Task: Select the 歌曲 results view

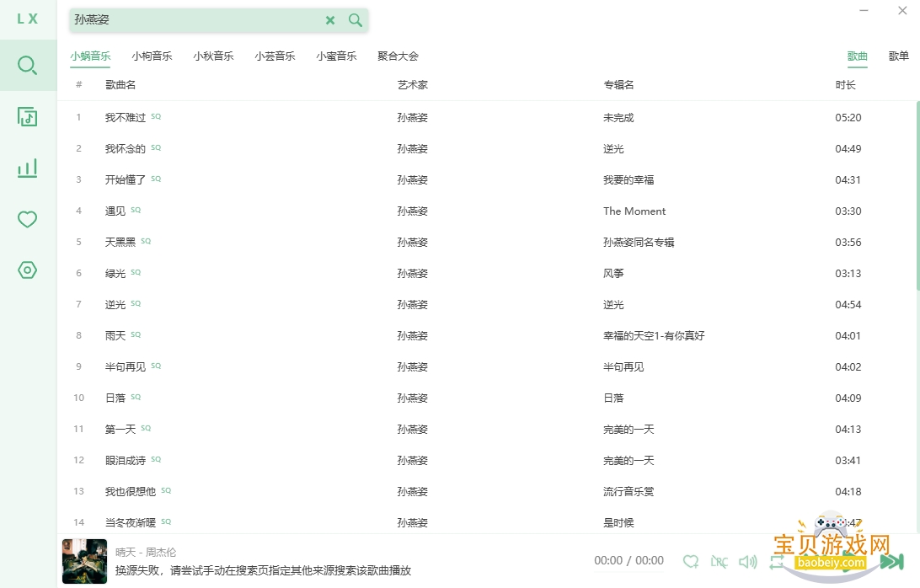Action: tap(857, 56)
